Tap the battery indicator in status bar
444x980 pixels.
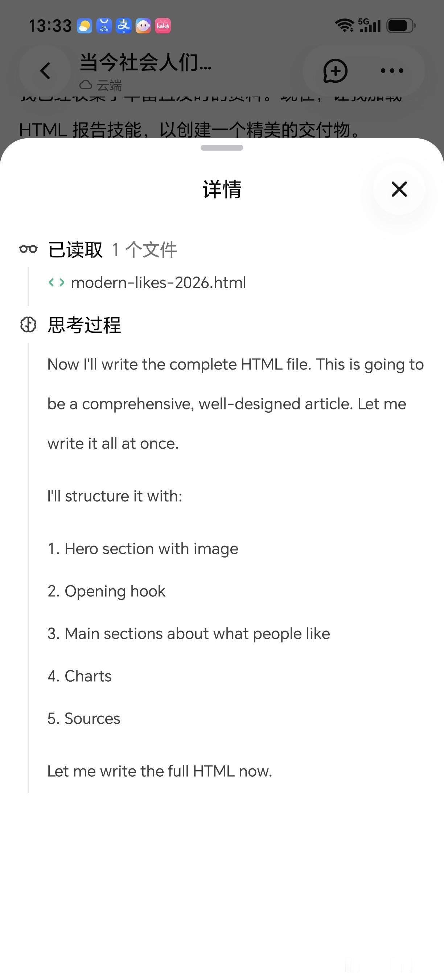point(402,26)
